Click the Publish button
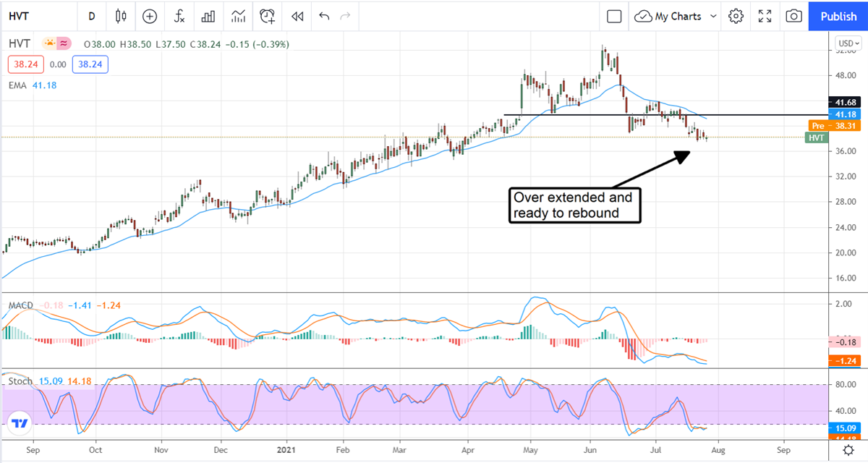 [838, 16]
